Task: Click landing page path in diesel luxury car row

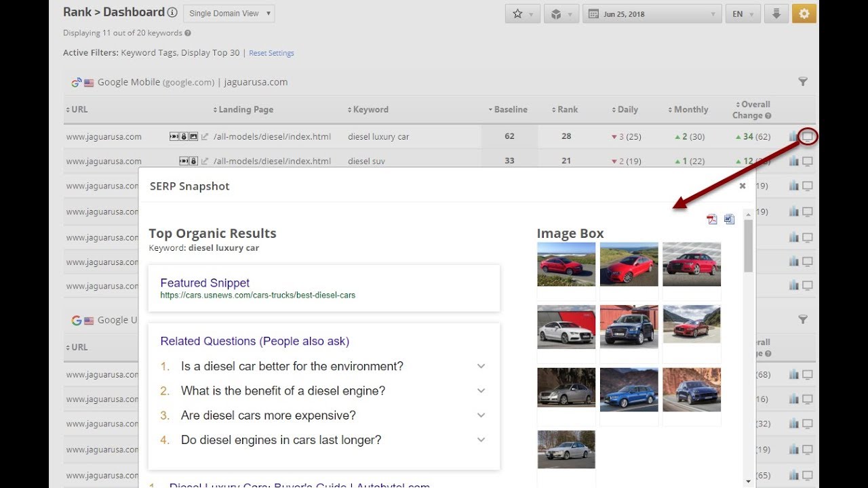Action: pyautogui.click(x=272, y=137)
